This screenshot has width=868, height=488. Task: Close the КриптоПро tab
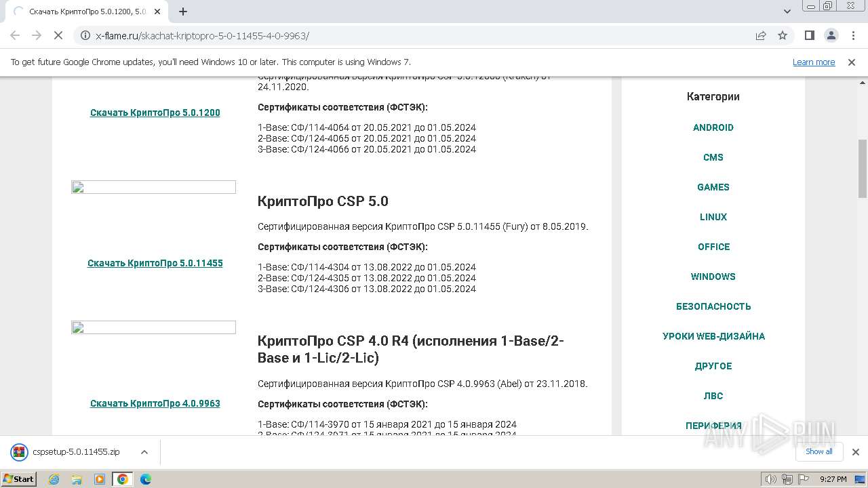pos(157,12)
